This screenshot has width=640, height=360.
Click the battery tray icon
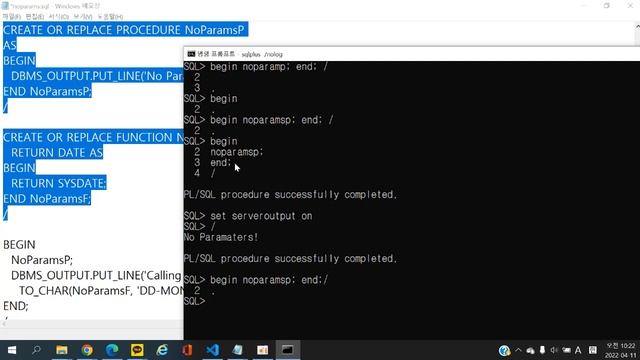[x=566, y=350]
